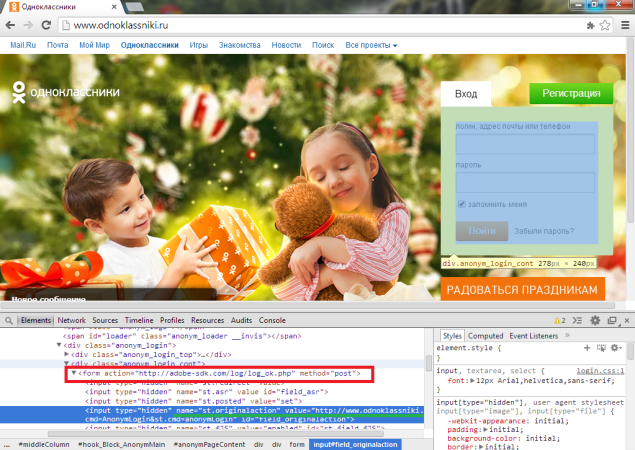Click the #middleColumn breadcrumb
The height and width of the screenshot is (450, 635).
pos(44,444)
